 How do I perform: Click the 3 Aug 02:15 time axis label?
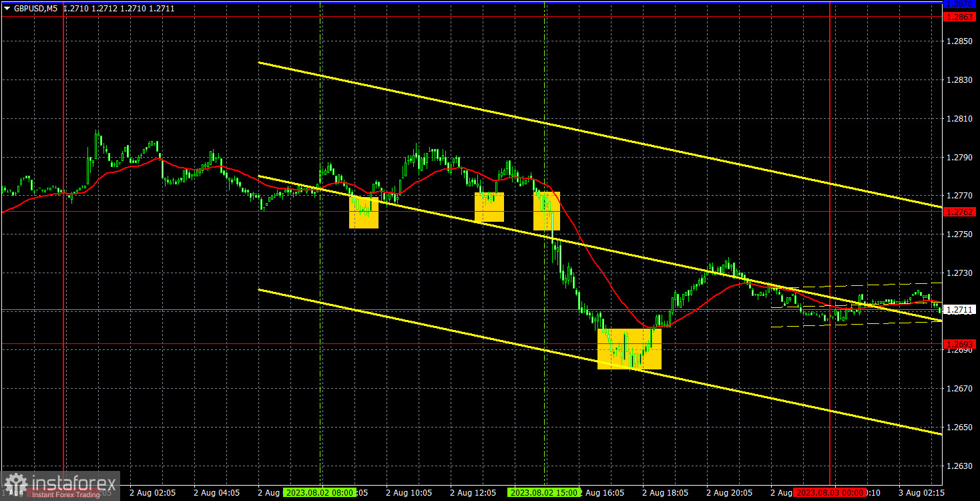(921, 493)
